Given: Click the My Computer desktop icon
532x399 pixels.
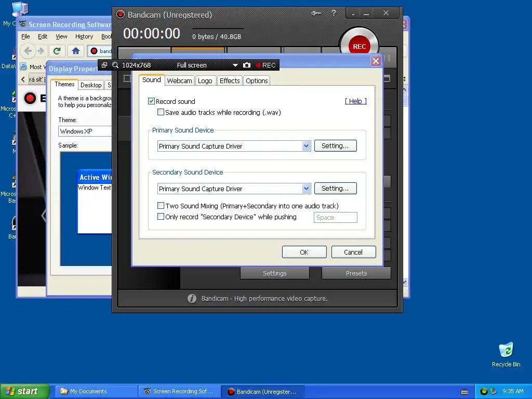Looking at the screenshot, I should [x=19, y=9].
